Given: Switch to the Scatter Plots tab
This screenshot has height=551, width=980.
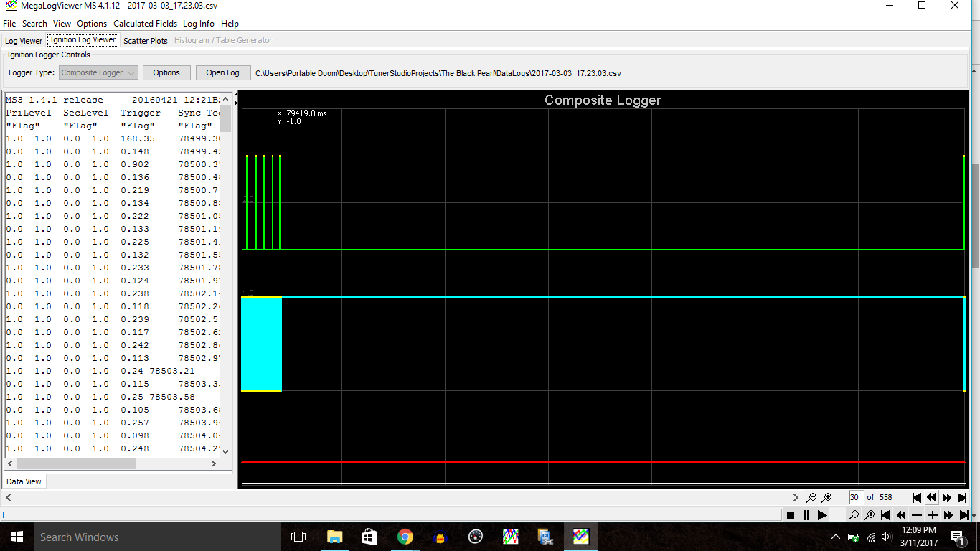Looking at the screenshot, I should click(146, 41).
